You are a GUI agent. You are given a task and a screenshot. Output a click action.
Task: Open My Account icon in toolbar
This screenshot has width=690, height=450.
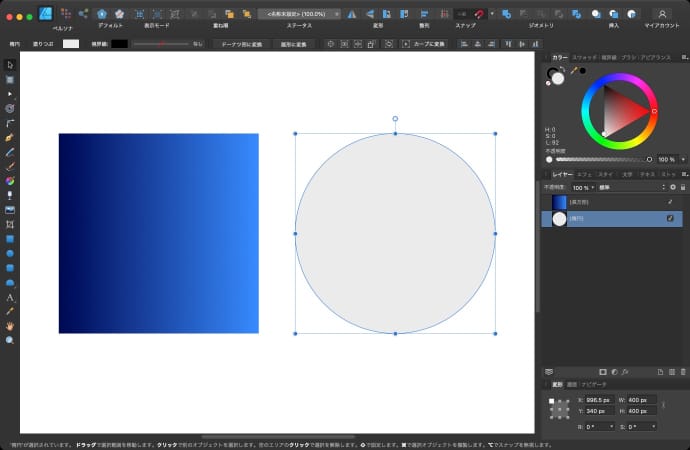(x=661, y=14)
